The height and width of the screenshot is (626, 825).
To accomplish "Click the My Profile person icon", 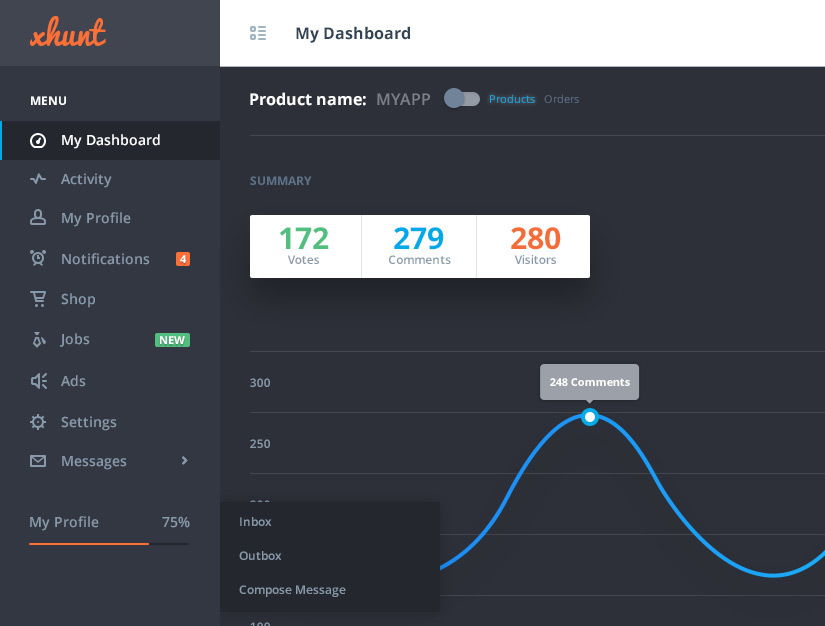I will pyautogui.click(x=38, y=217).
